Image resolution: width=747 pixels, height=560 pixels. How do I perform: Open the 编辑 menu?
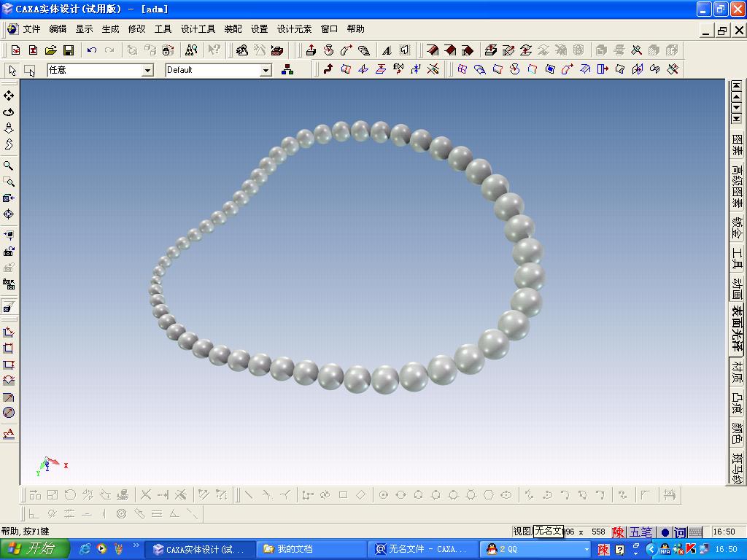(58, 29)
